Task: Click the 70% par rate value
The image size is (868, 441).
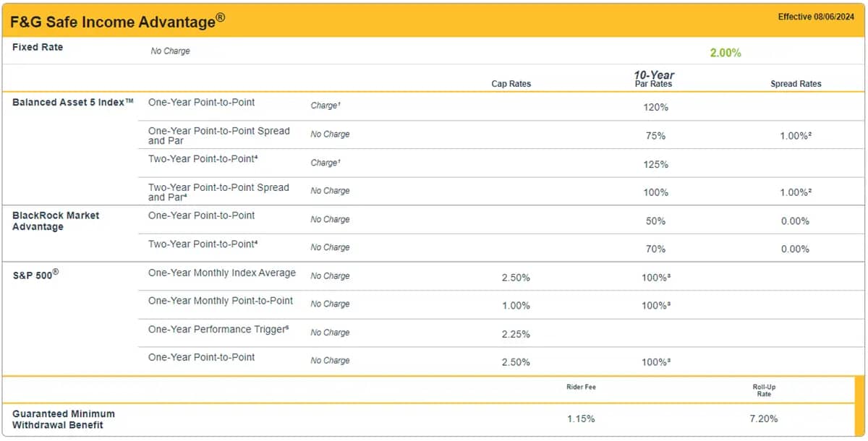Action: [x=655, y=249]
